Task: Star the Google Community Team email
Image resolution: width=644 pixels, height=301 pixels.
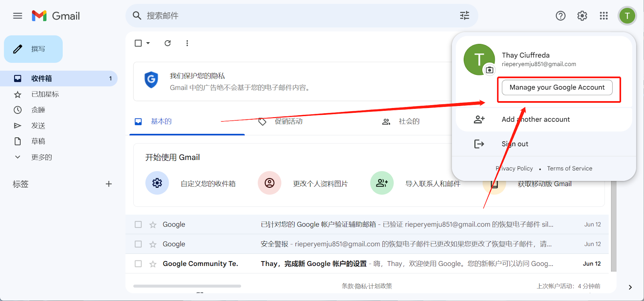Action: pos(153,264)
